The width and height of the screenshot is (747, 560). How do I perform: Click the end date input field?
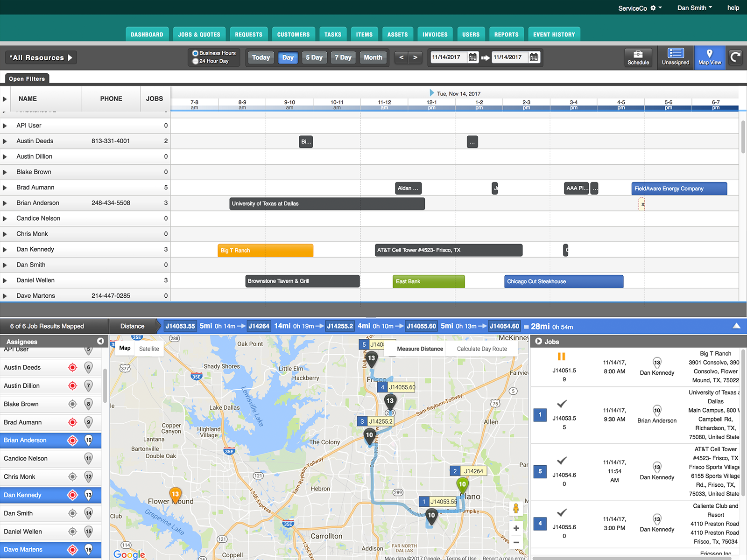[x=510, y=57]
